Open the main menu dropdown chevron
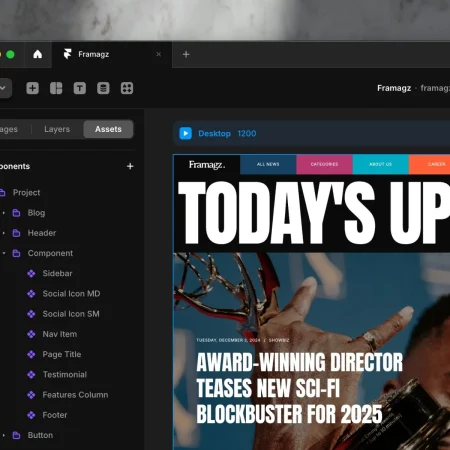Image resolution: width=450 pixels, height=450 pixels. coord(3,88)
